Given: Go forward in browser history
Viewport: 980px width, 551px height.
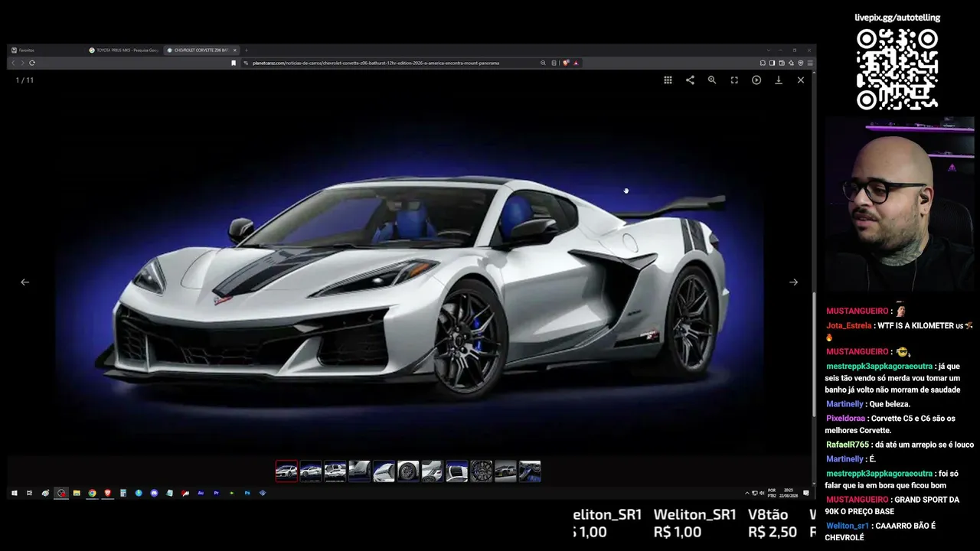Looking at the screenshot, I should tap(22, 63).
